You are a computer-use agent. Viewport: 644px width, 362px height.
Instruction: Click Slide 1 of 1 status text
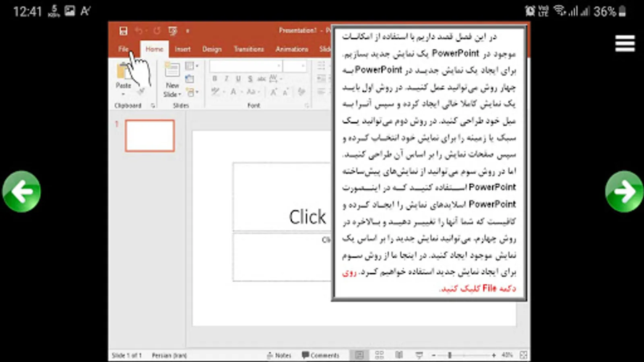pos(126,356)
